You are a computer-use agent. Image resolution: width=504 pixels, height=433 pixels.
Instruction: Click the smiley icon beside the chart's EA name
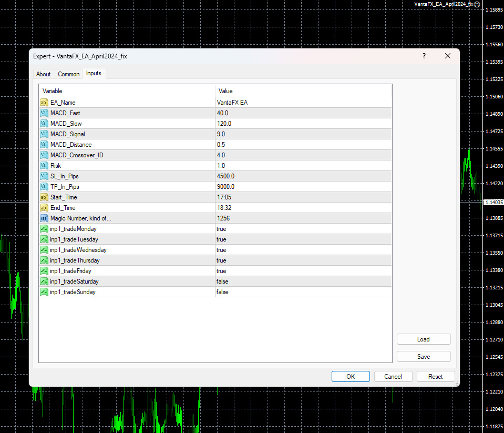(x=477, y=4)
